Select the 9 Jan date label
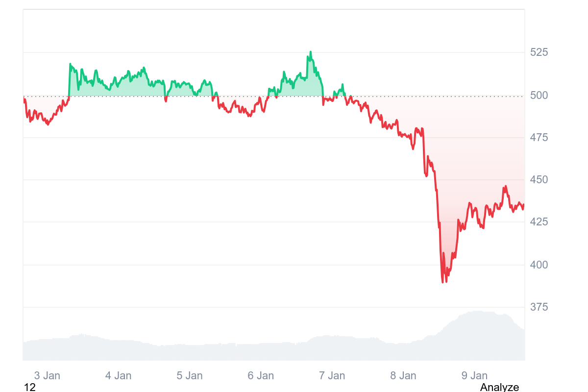Viewport: 588px width, 392px height. coord(474,376)
